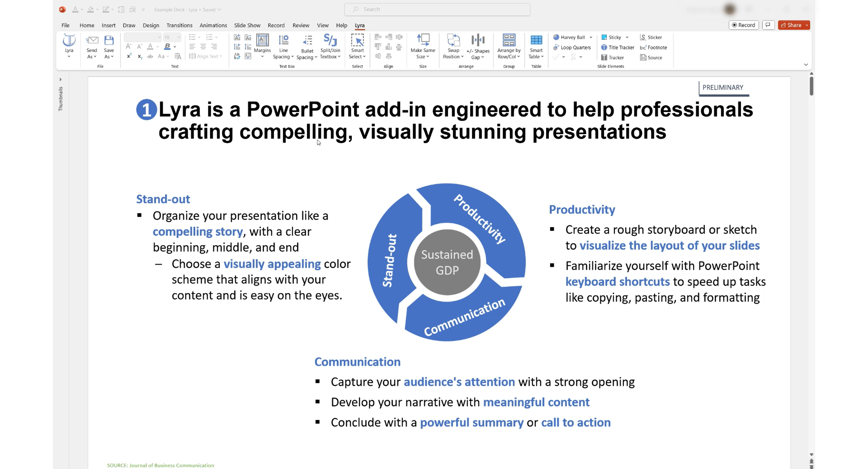Click the Record button at top right
Image resolution: width=868 pixels, height=469 pixels.
pos(744,25)
